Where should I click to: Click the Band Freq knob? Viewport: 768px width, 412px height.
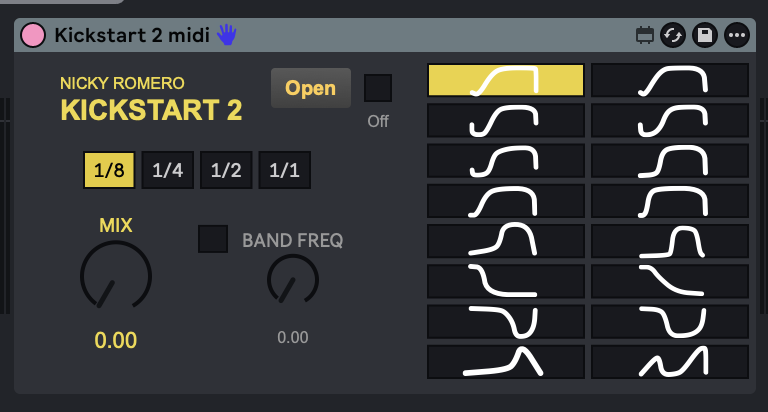tap(293, 280)
